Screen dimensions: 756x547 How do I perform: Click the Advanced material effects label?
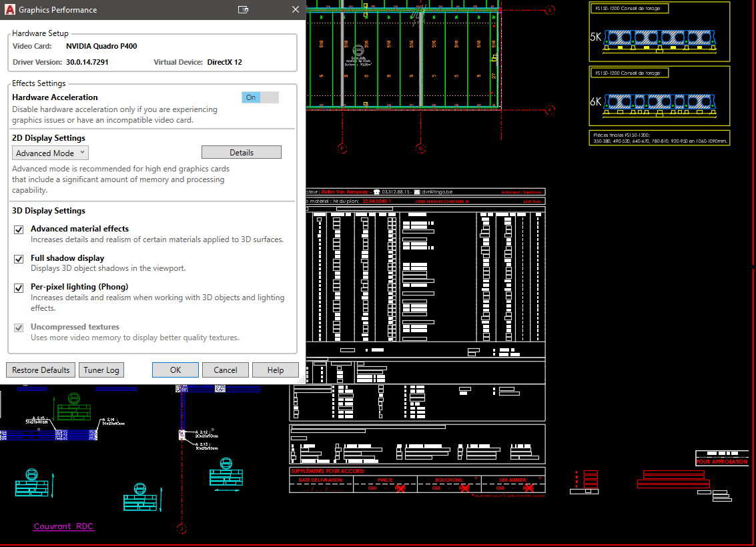[79, 229]
